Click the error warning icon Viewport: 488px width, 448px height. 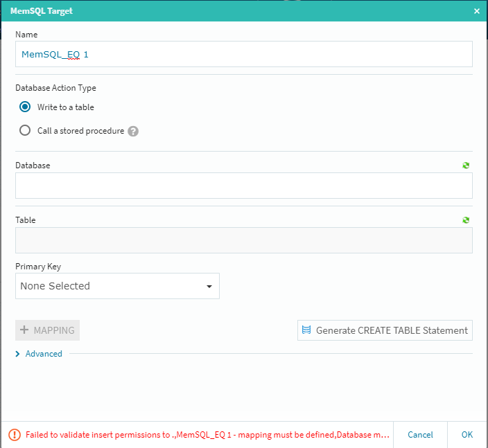click(x=15, y=435)
